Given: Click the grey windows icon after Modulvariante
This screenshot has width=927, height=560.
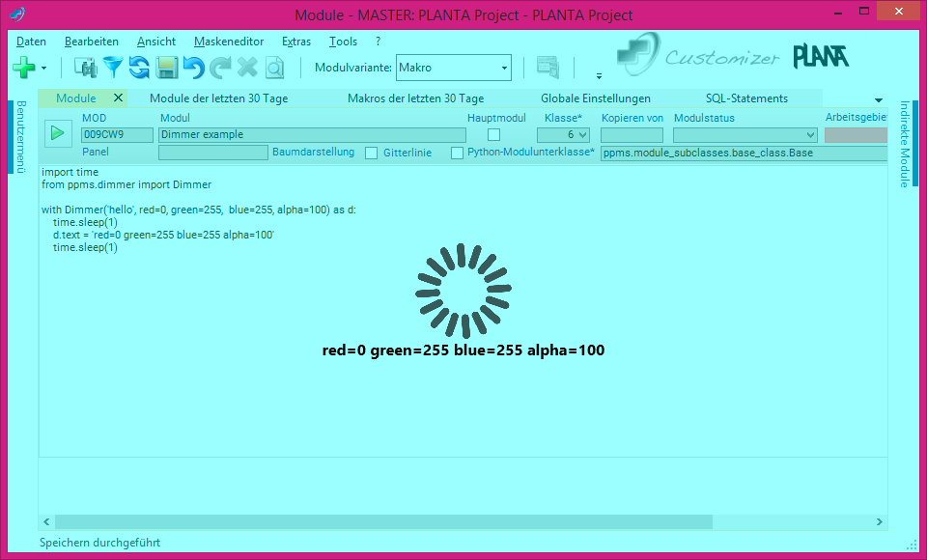Looking at the screenshot, I should tap(548, 68).
